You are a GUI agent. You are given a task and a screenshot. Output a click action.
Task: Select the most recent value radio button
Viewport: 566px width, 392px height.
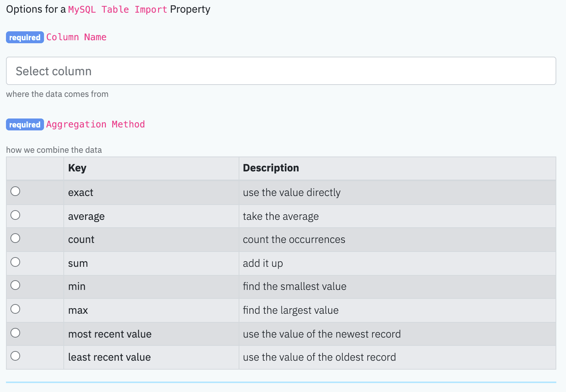pyautogui.click(x=15, y=333)
